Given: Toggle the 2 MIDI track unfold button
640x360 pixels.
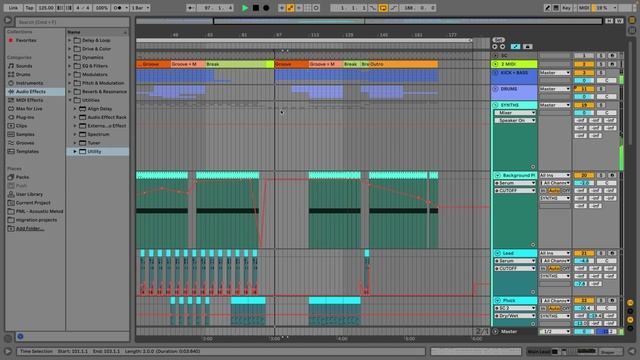Looking at the screenshot, I should click(x=496, y=64).
